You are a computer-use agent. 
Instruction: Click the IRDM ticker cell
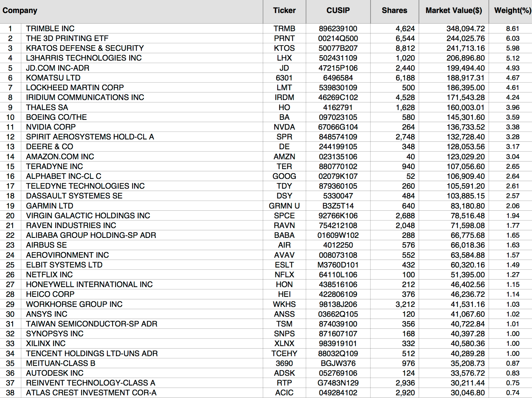(x=284, y=97)
